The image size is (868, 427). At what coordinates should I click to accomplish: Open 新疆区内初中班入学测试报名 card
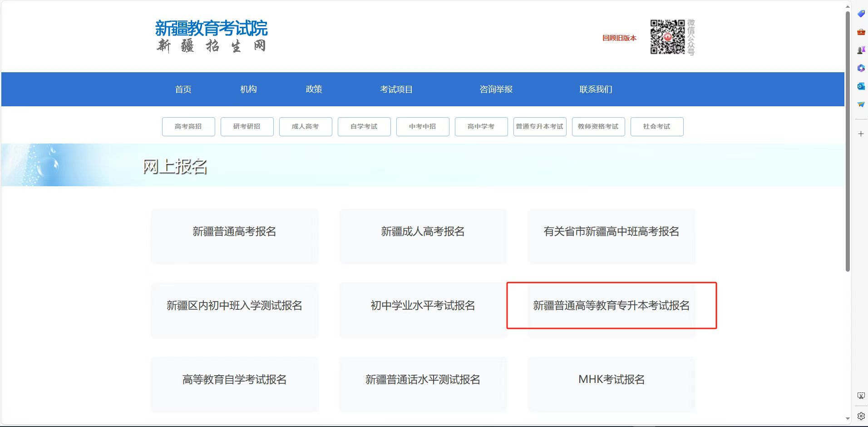tap(235, 310)
